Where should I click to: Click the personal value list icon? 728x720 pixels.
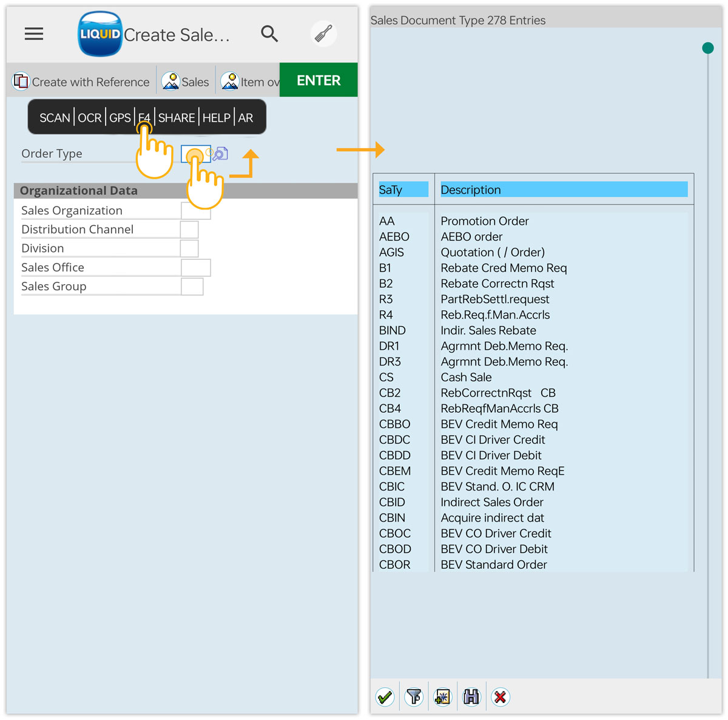click(443, 697)
